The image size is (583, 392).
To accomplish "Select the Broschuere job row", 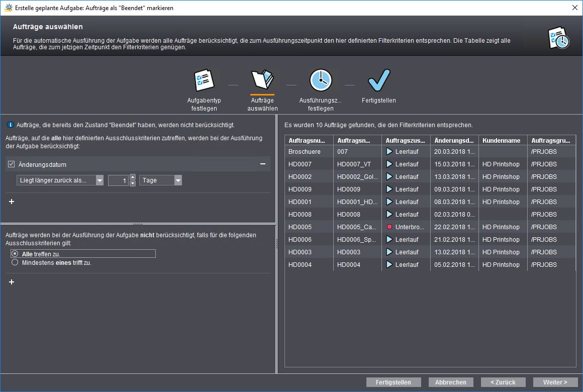I will coord(430,151).
